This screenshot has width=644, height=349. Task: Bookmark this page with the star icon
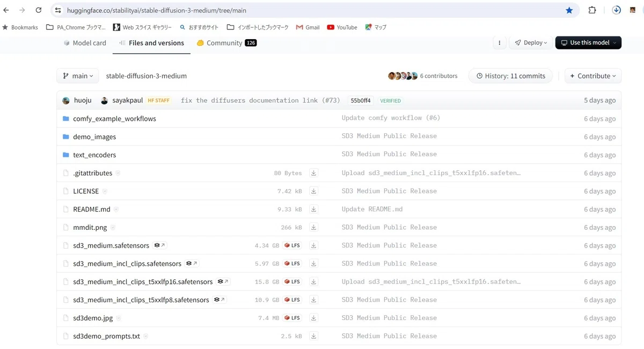[x=569, y=10]
